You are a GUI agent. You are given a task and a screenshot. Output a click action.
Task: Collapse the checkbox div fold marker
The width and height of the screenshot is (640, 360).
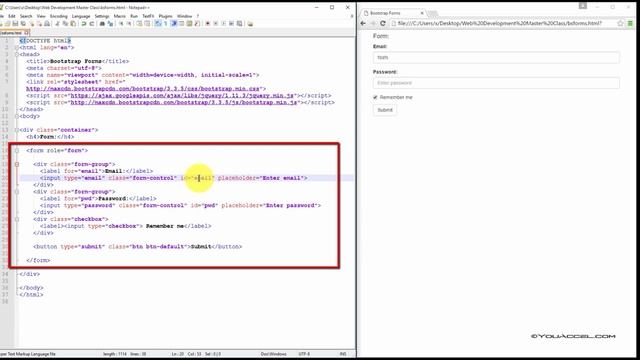point(17,219)
